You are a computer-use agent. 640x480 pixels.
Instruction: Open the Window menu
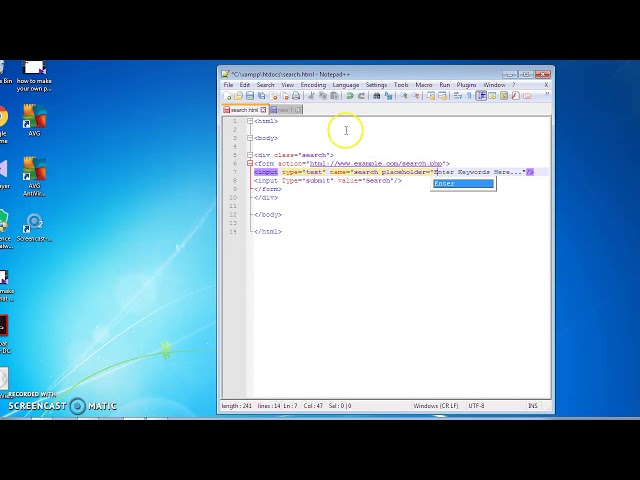pyautogui.click(x=494, y=85)
